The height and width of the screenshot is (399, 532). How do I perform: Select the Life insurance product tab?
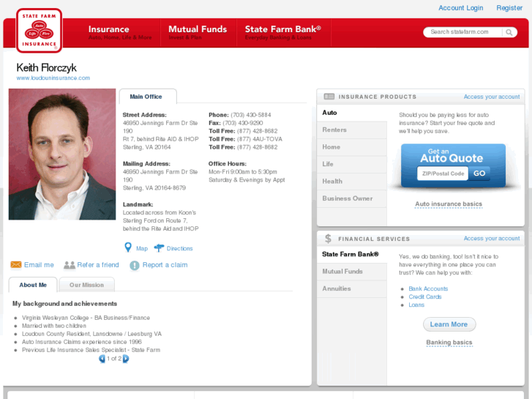[352, 164]
